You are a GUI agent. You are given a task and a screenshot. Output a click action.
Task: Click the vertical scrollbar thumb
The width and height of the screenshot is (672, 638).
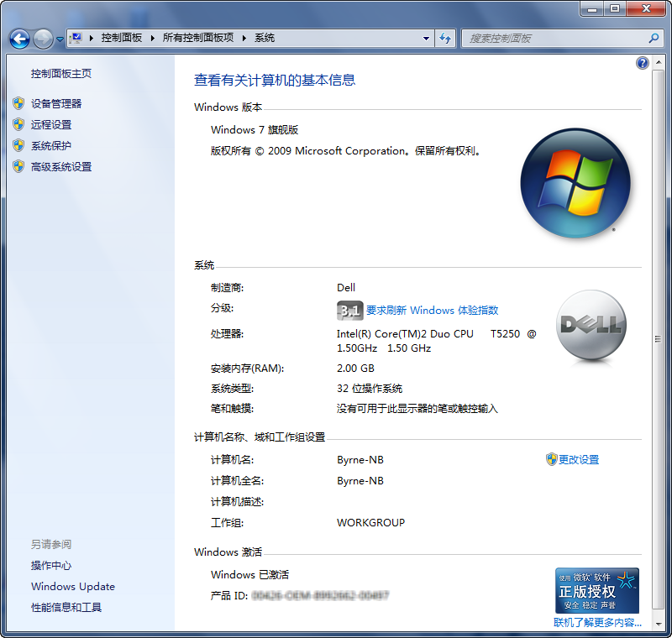(x=658, y=339)
